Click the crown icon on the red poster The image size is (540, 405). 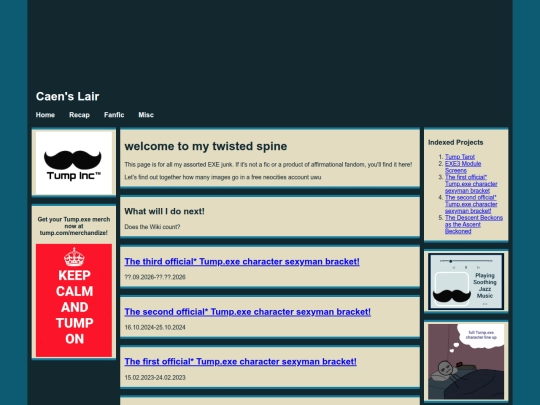click(x=74, y=257)
